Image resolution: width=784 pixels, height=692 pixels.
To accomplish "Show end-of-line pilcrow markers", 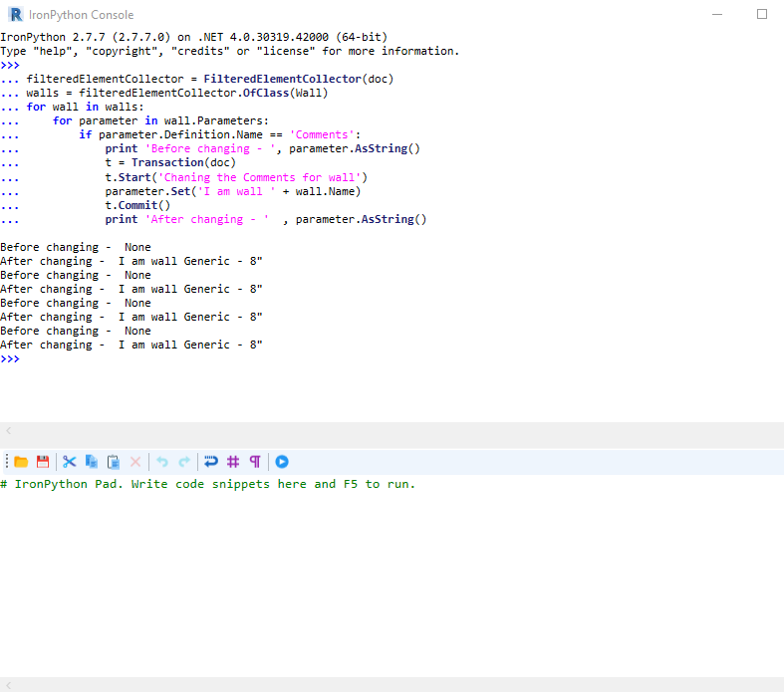I will [255, 462].
